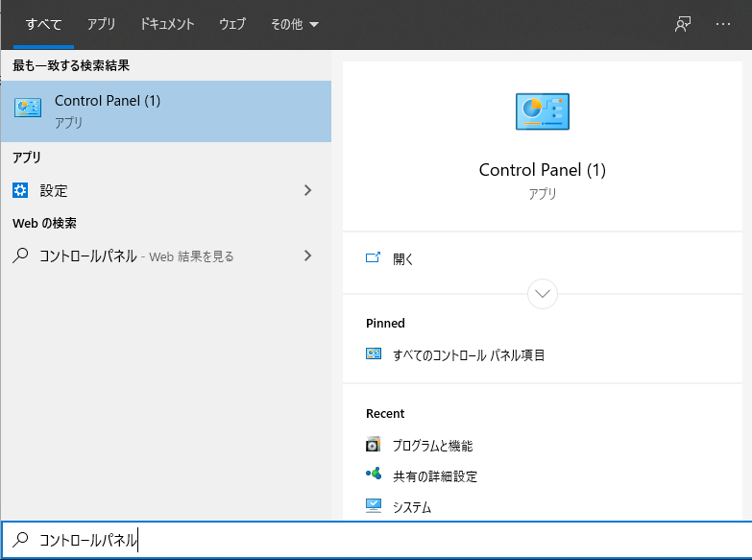Viewport: 752px width, 560px height.
Task: Switch to the ウェブ tab
Action: coord(232,24)
